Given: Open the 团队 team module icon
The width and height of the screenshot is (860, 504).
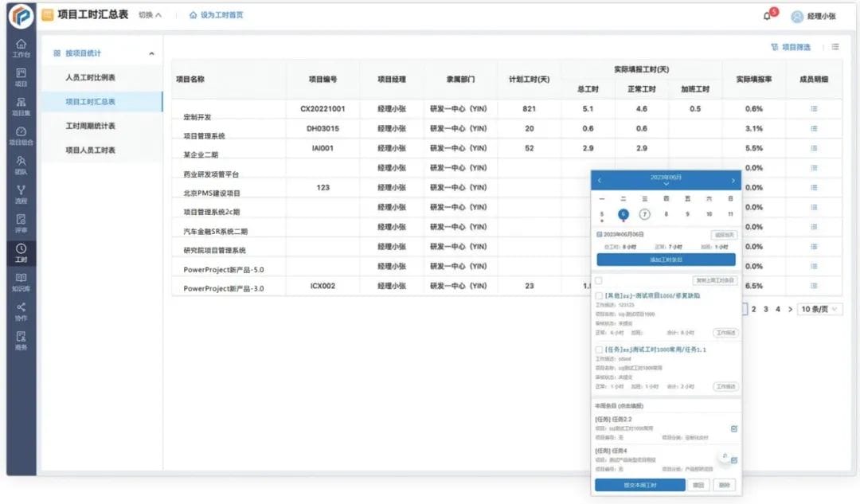Looking at the screenshot, I should point(20,163).
